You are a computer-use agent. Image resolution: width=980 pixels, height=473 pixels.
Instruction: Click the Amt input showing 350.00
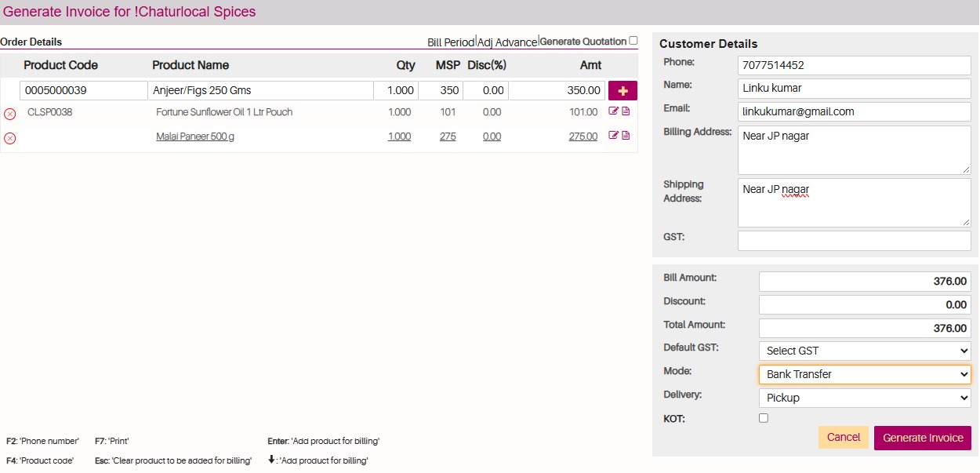tap(557, 90)
